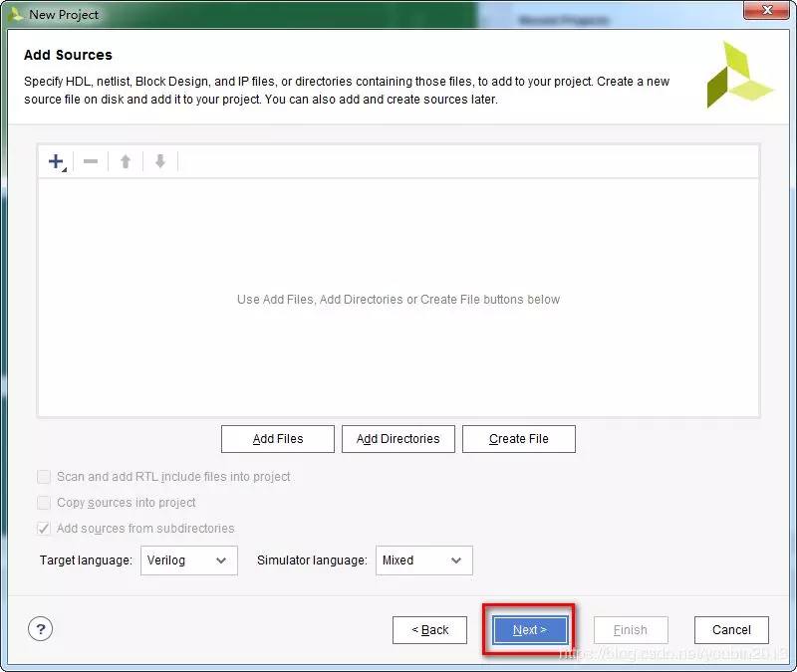Toggle Copy sources into project checkbox
The image size is (797, 672).
pos(44,503)
